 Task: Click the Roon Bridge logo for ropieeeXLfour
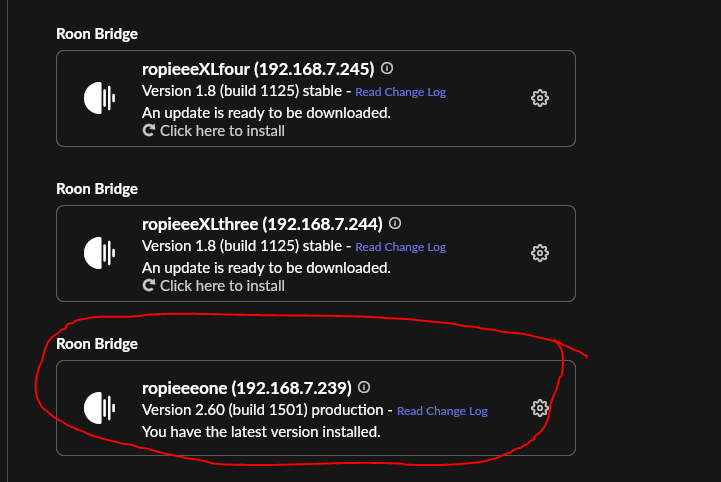pos(99,98)
